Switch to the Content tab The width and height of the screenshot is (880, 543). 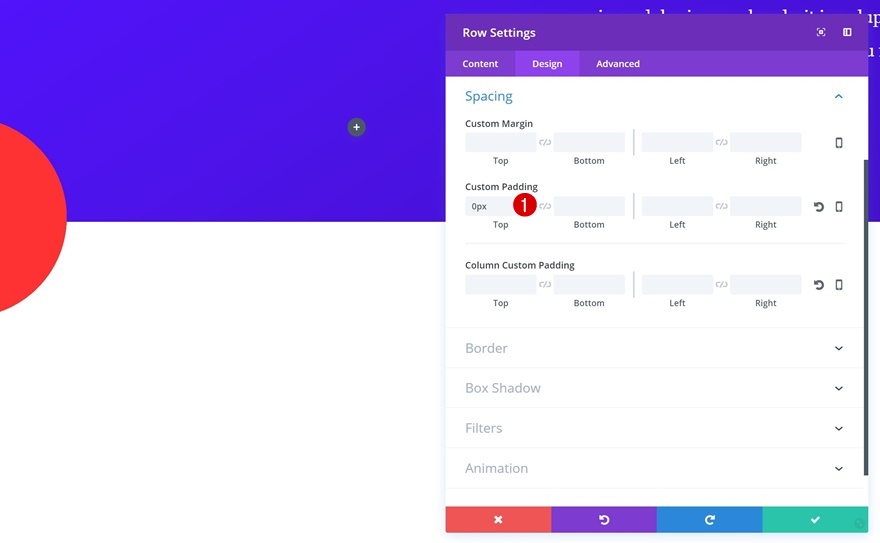[x=480, y=64]
